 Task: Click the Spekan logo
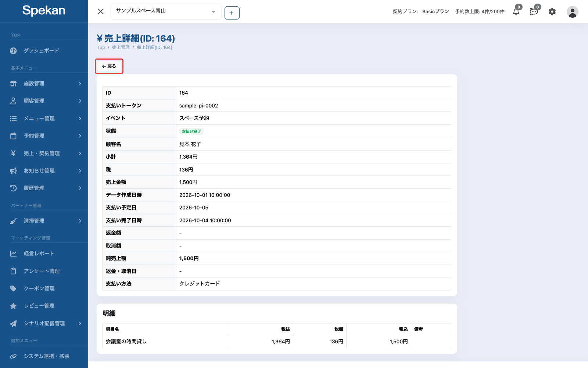click(44, 10)
